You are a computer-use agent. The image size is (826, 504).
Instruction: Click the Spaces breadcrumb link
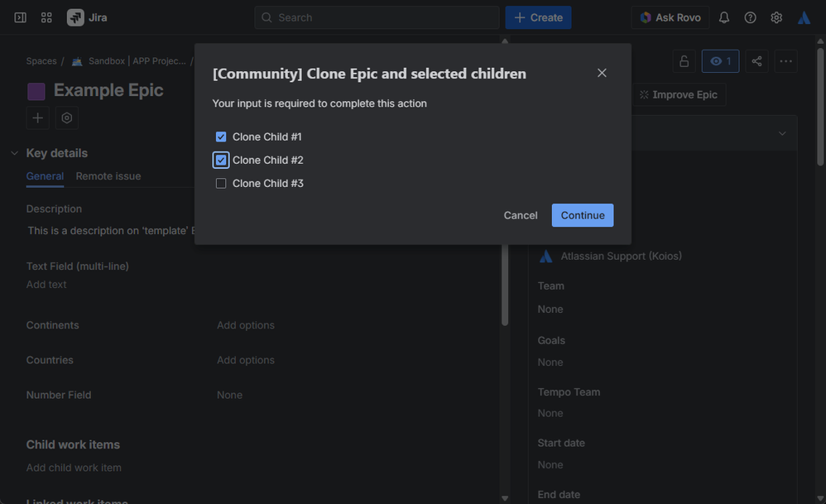click(x=41, y=61)
